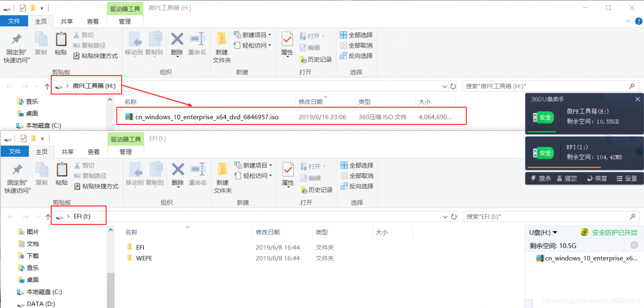644x308 pixels.
Task: Click 剪切 in H: window ribbon
Action: [84, 35]
